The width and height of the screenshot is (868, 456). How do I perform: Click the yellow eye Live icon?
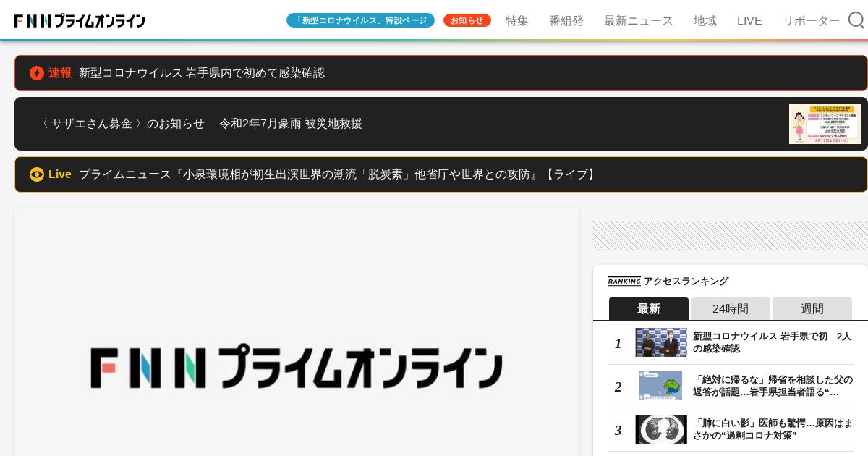click(37, 174)
